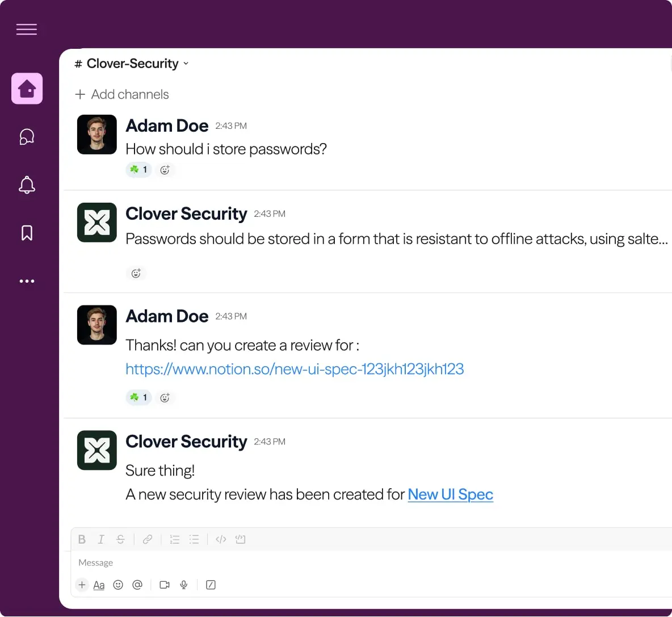Toggle bold formatting in the composer
The width and height of the screenshot is (672, 617).
82,539
